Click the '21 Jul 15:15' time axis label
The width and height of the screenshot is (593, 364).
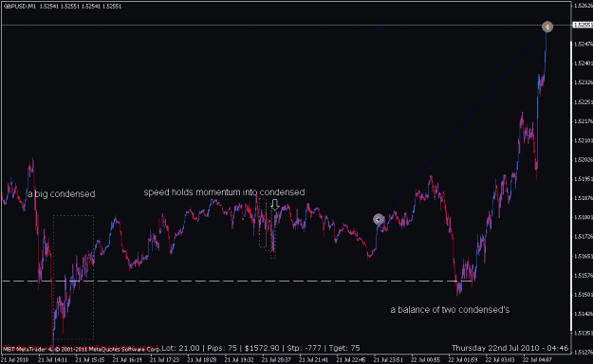[90, 360]
